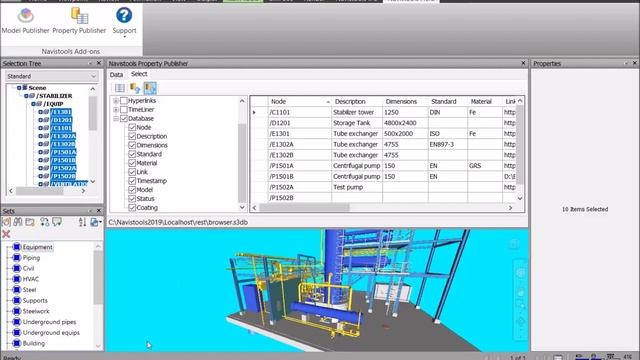Screen dimensions: 640x360
Task: Select the Underground pipes set icon
Action: pos(16,322)
